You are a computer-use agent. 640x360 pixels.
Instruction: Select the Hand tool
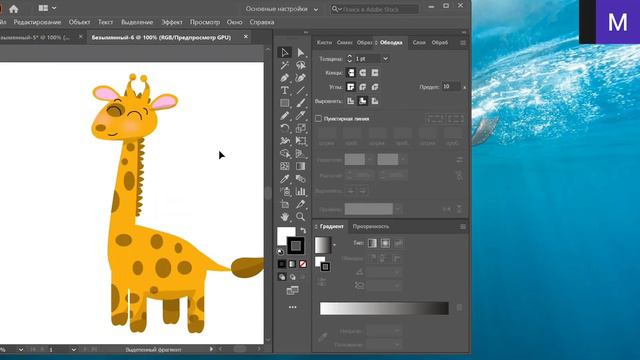[284, 216]
